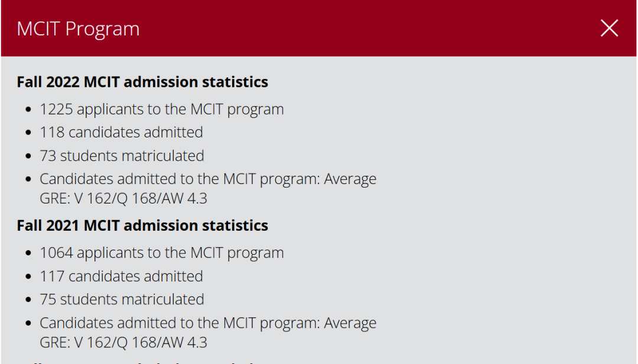Screen dimensions: 638x364
Task: Select the 75 students matriculated line
Action: click(122, 299)
